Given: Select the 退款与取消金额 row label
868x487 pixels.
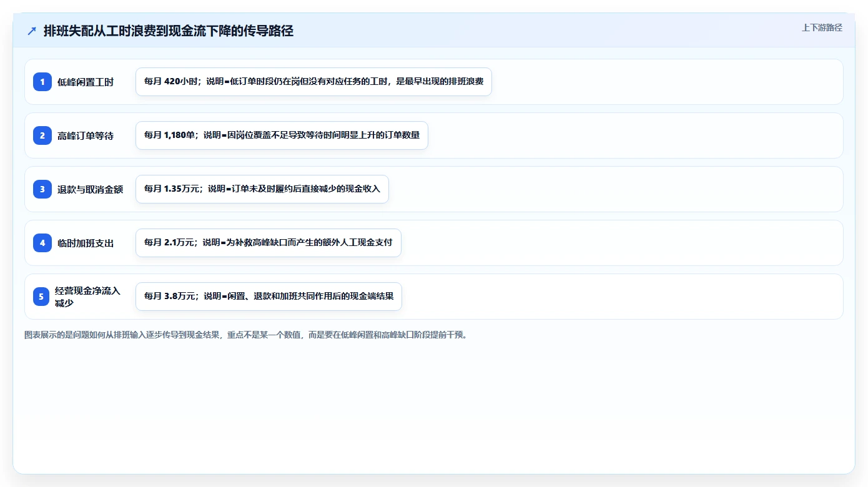Looking at the screenshot, I should click(x=91, y=189).
